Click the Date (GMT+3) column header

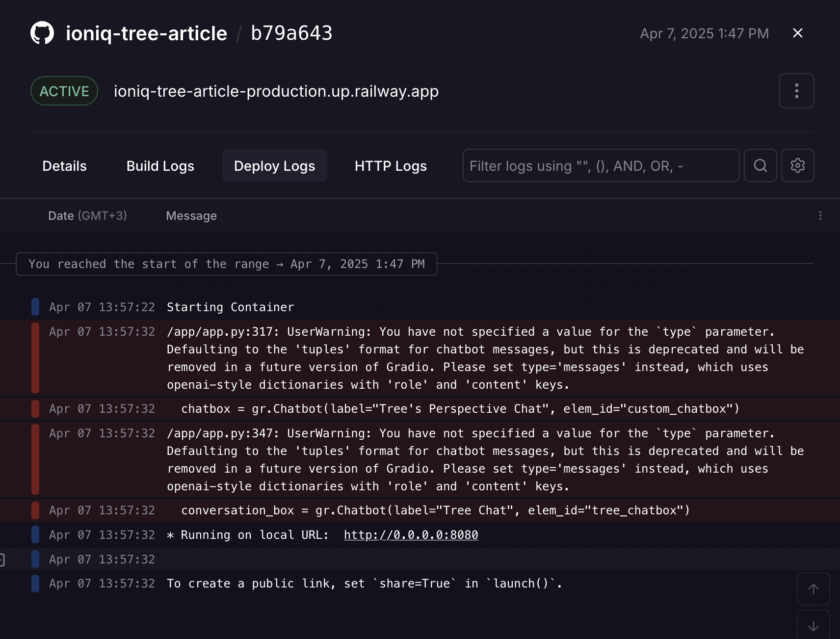coord(87,216)
